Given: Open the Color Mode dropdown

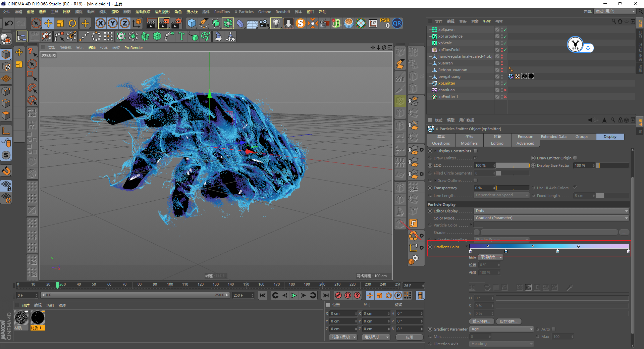Looking at the screenshot, I should click(551, 218).
